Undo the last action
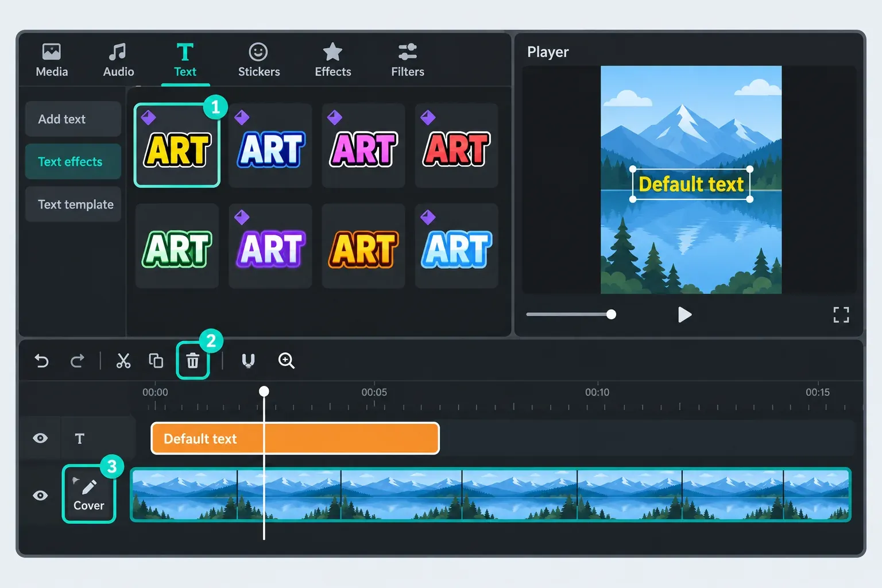The height and width of the screenshot is (588, 882). (42, 361)
